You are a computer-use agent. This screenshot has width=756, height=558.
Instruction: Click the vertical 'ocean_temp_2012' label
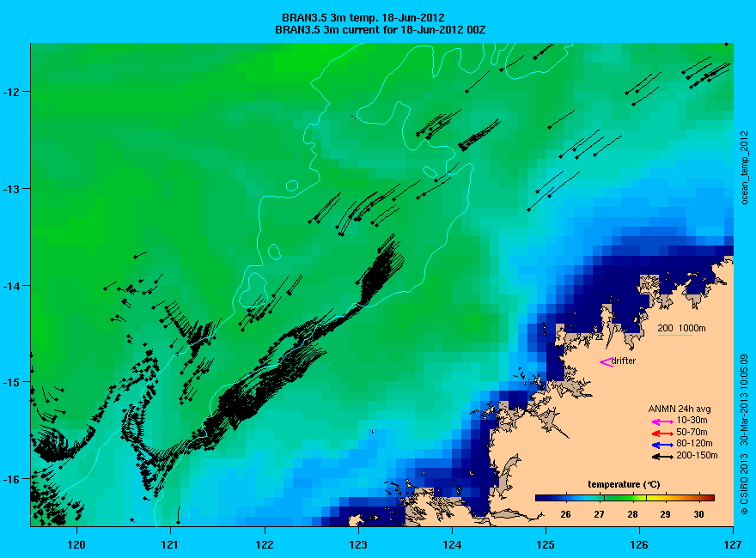pyautogui.click(x=745, y=167)
